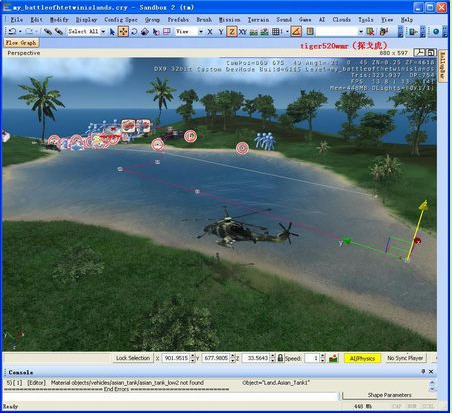The height and width of the screenshot is (413, 452).
Task: Click the selection delete icon with red X
Action: (370, 32)
